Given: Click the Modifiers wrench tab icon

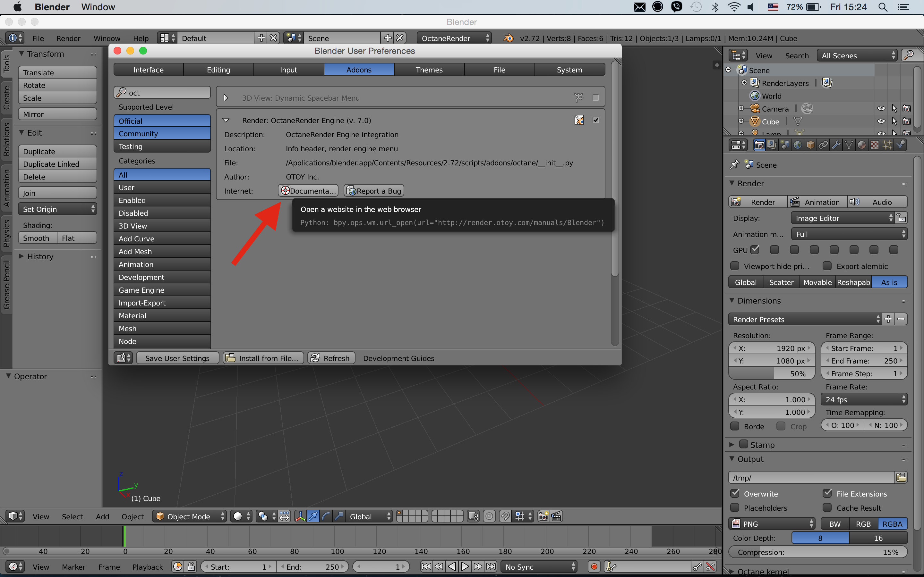Looking at the screenshot, I should coord(836,145).
